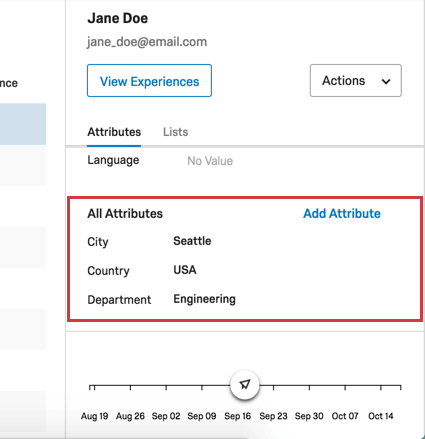This screenshot has height=439, width=425.
Task: Select the Attributes tab
Action: [x=114, y=132]
